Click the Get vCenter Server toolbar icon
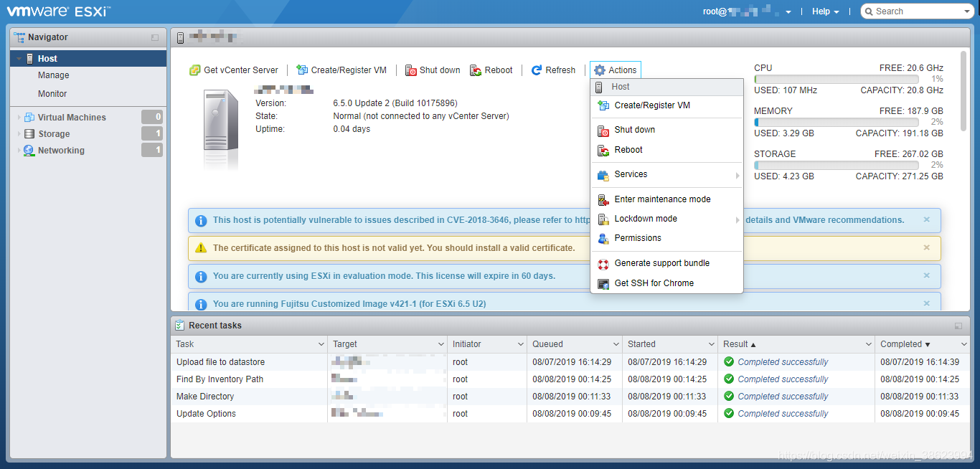 (x=194, y=70)
